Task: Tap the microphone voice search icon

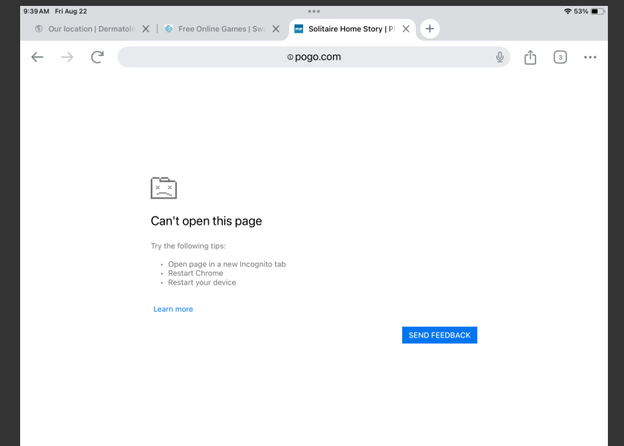Action: [499, 57]
